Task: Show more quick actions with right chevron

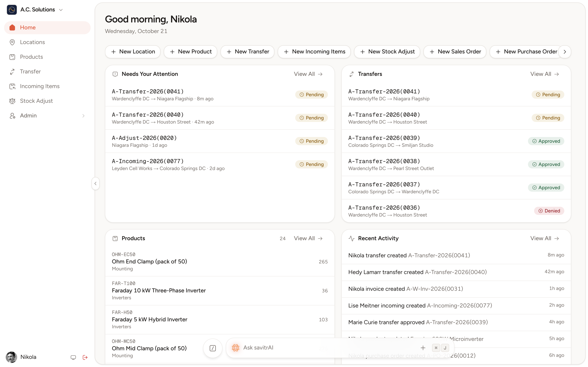Action: (x=565, y=52)
